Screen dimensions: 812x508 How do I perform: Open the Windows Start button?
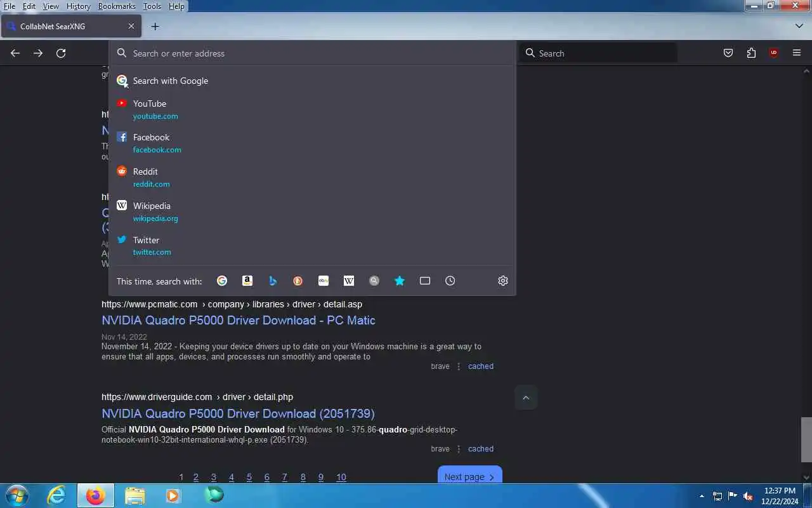(x=17, y=495)
